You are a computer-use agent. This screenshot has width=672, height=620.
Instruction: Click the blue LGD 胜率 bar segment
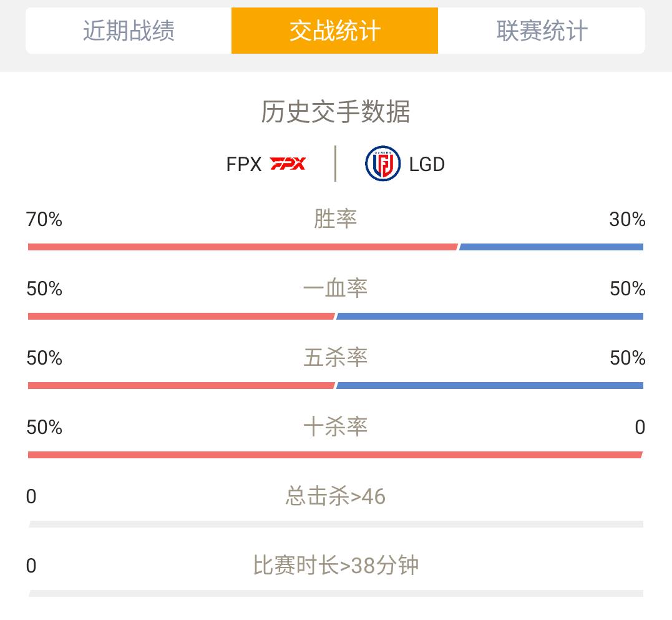point(551,247)
